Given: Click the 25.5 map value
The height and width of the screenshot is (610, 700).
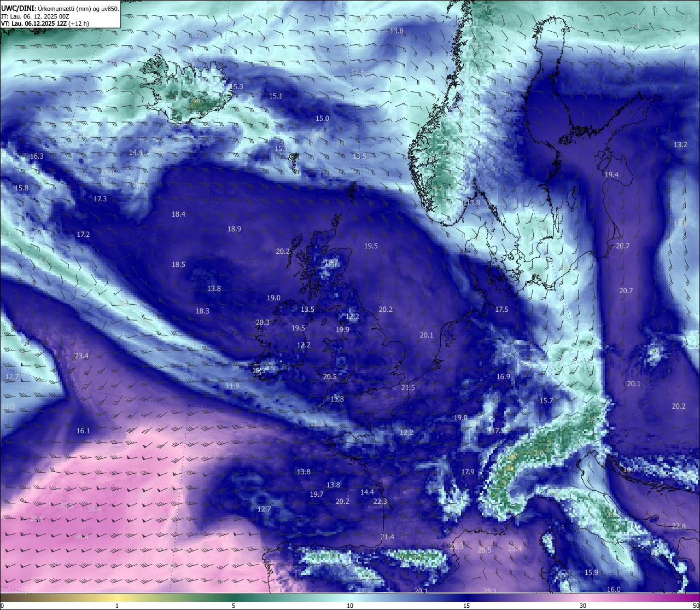Looking at the screenshot, I should [x=485, y=550].
